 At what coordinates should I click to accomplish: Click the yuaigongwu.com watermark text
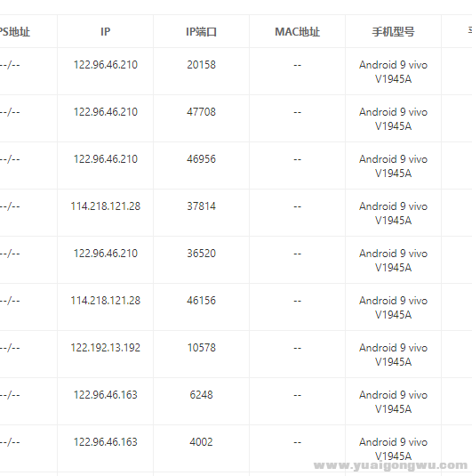coord(391,465)
